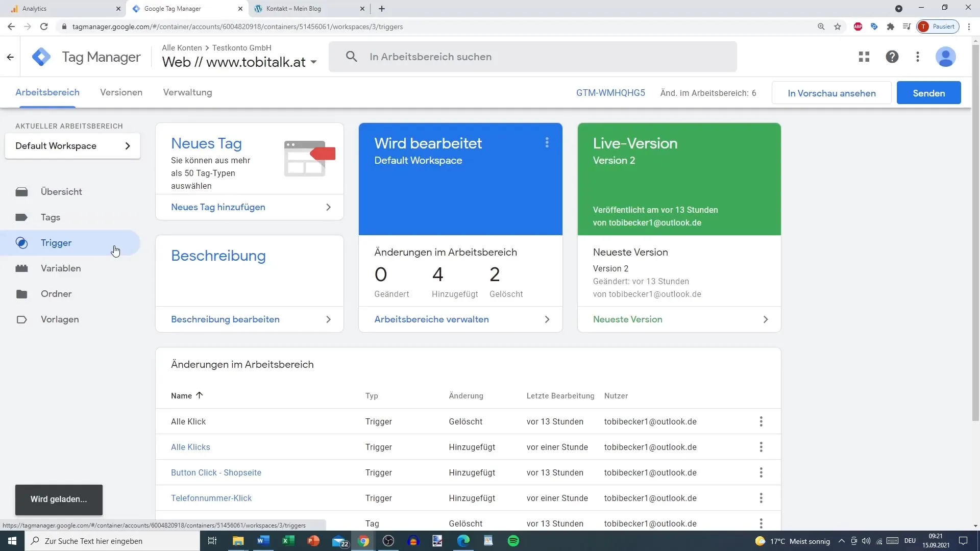Click the back arrow beside Tag Manager logo

pyautogui.click(x=10, y=57)
